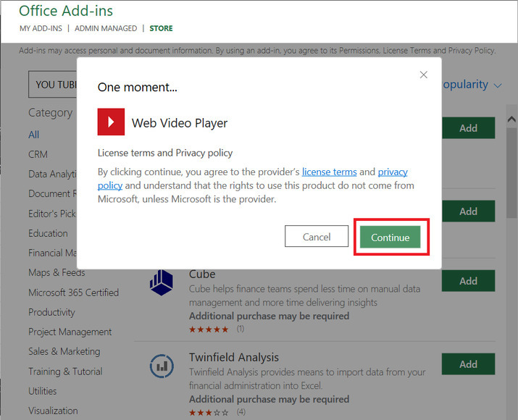Click the Cube five-star rating
Image resolution: width=518 pixels, height=420 pixels.
tap(209, 329)
